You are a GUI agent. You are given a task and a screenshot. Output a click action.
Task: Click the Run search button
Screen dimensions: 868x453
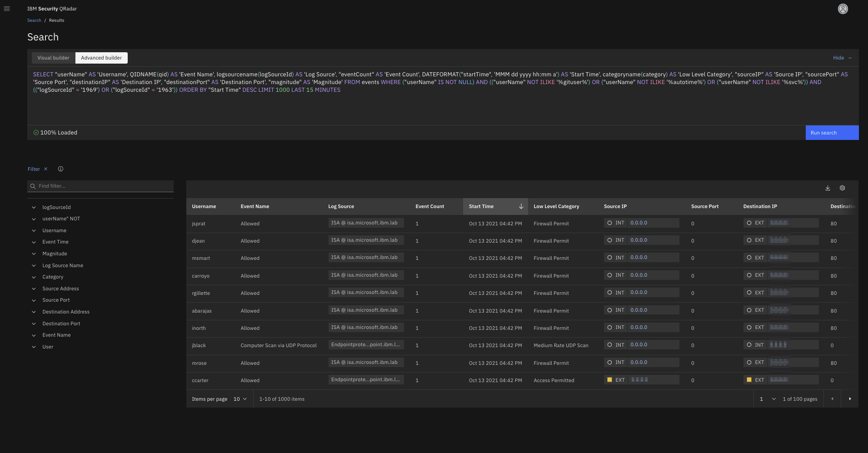(x=831, y=132)
